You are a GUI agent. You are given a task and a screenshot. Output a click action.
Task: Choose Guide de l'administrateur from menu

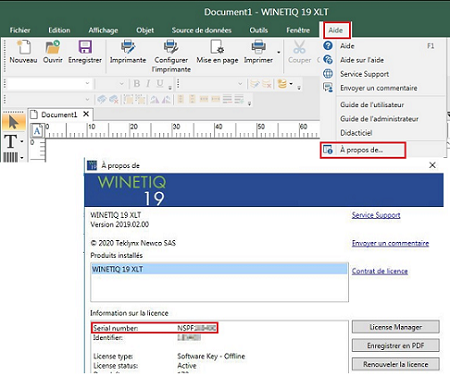pos(379,119)
